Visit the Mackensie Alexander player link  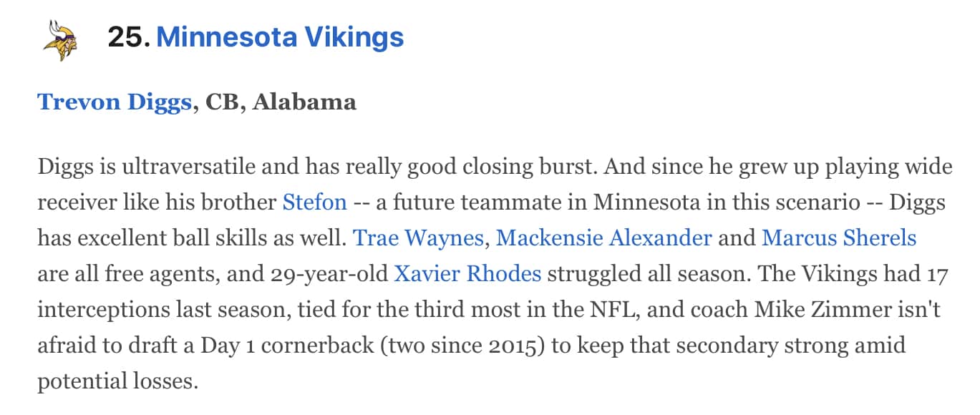tap(603, 238)
